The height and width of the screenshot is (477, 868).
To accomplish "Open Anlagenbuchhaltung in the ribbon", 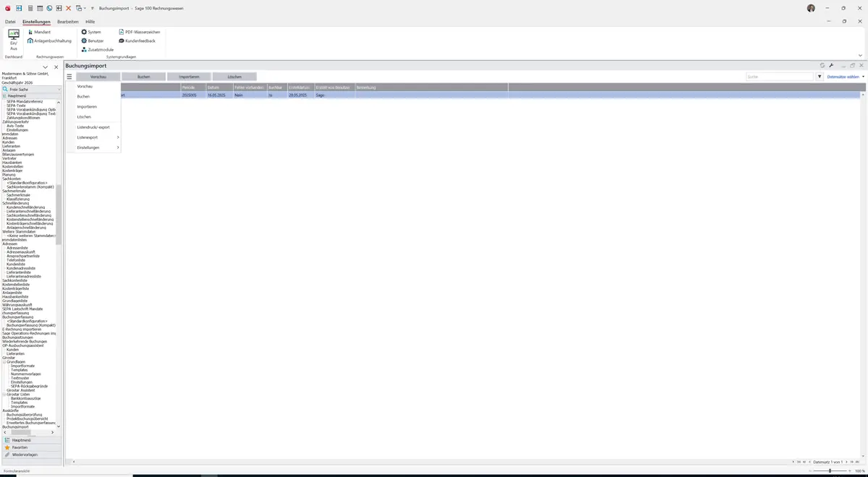I will pos(49,40).
